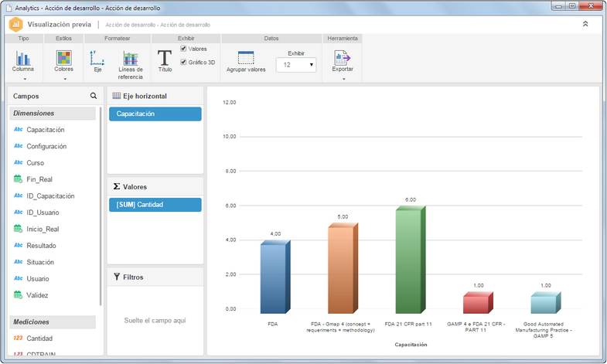The height and width of the screenshot is (364, 607).
Task: Click the Datos ribbon group label
Action: point(271,39)
